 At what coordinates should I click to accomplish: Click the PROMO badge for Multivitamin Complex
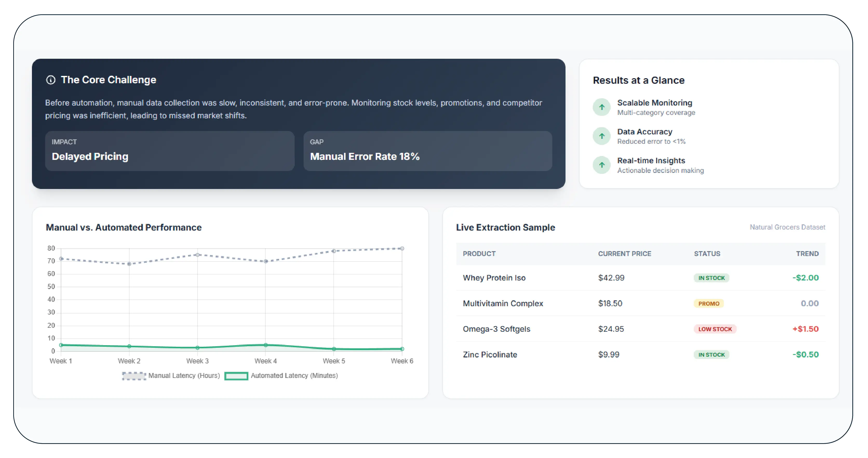708,304
